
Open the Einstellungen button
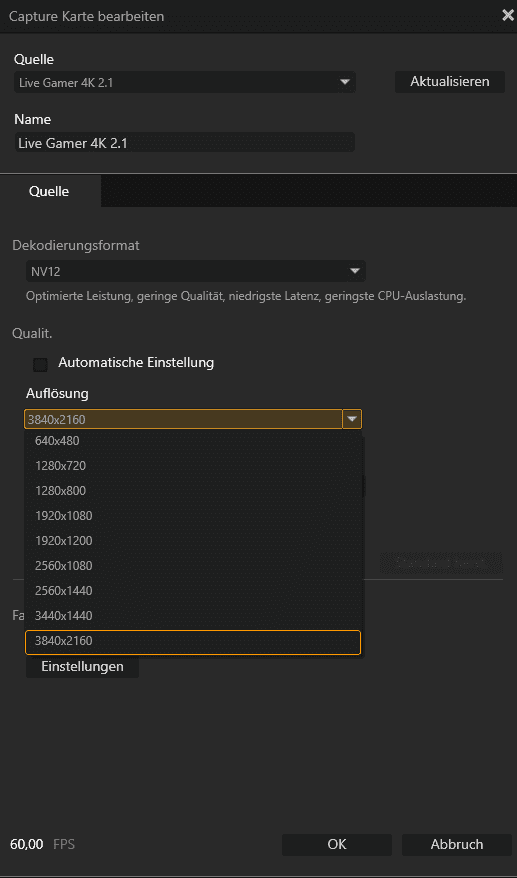point(82,667)
